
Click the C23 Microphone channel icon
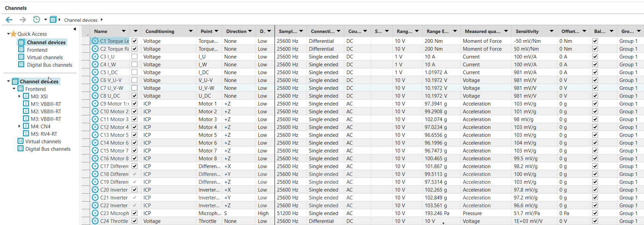tap(95, 213)
